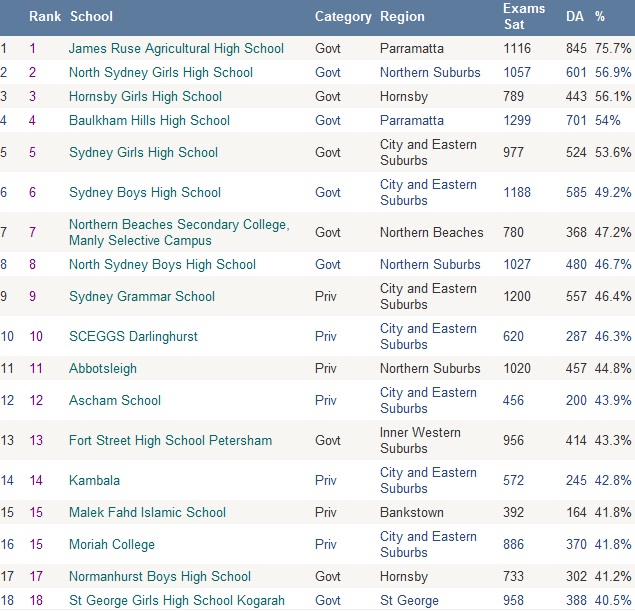The height and width of the screenshot is (611, 635).
Task: Sort by School column header
Action: click(x=91, y=16)
